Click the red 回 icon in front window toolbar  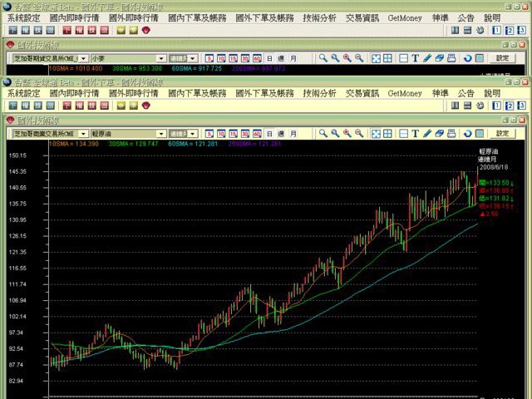[105, 106]
